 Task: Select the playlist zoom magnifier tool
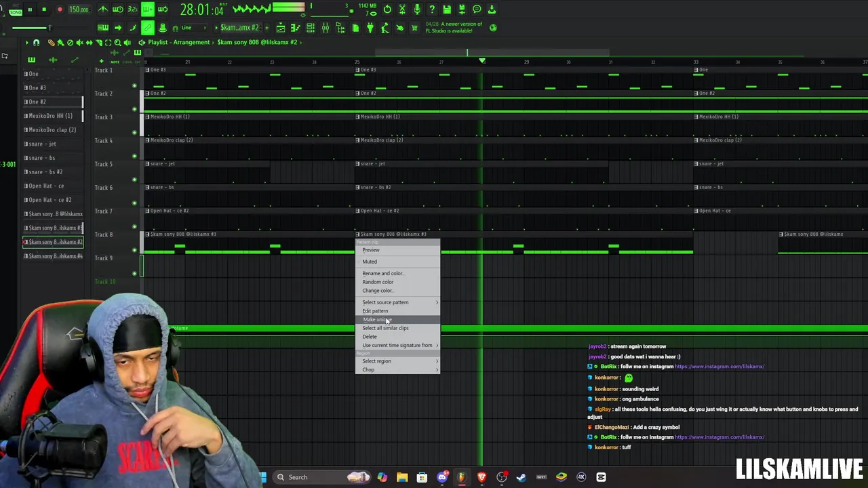click(x=117, y=43)
